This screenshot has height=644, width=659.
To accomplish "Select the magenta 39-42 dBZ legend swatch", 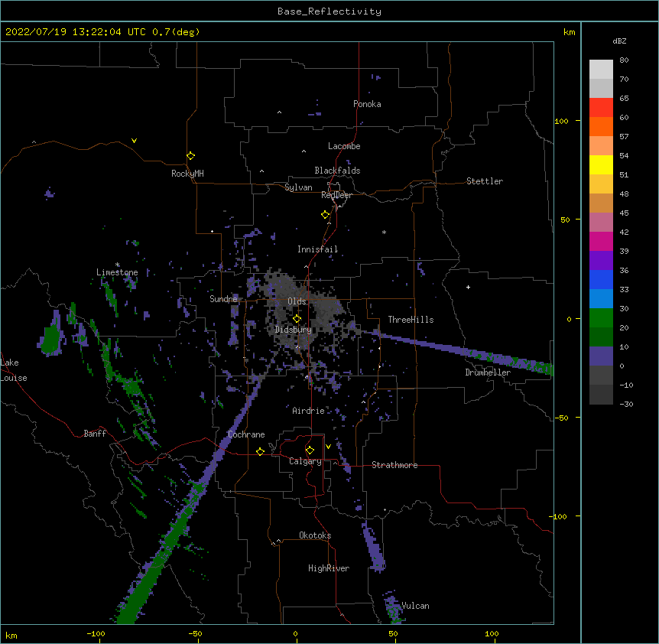I will point(601,241).
